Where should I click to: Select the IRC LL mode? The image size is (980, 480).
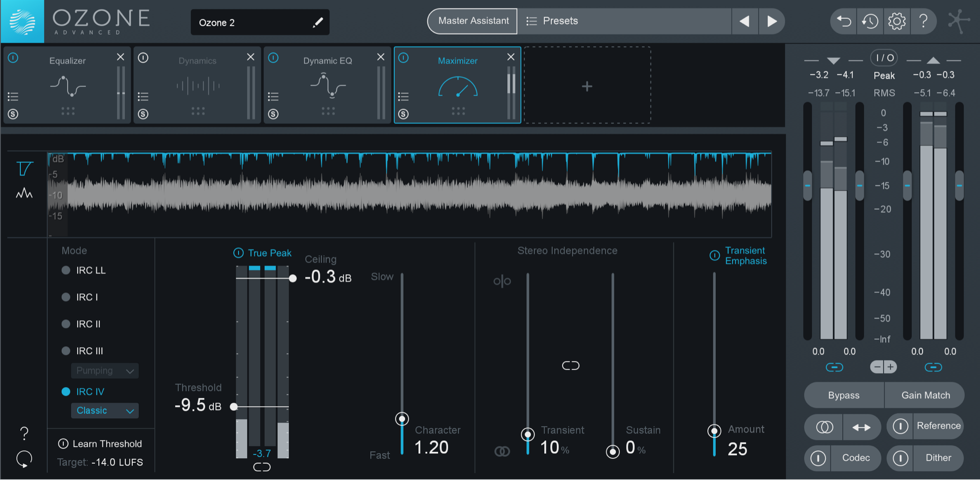(x=66, y=270)
